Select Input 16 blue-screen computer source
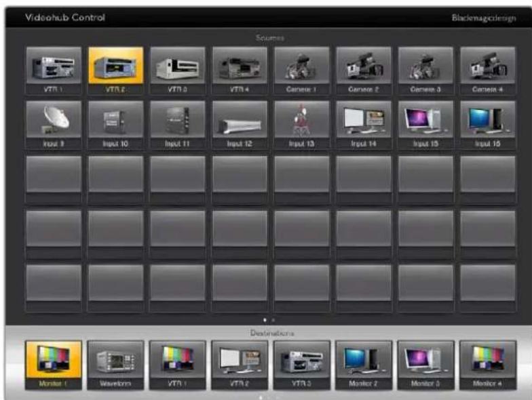 pos(487,125)
